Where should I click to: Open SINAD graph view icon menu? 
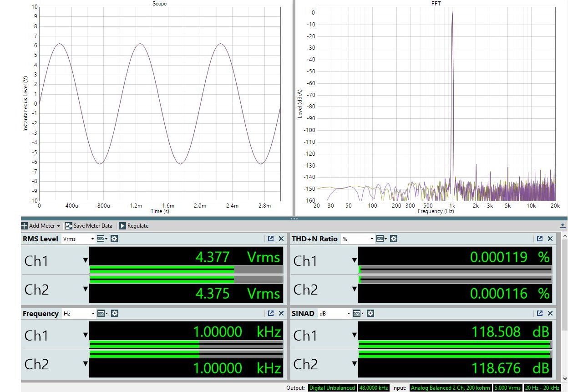pos(358,313)
